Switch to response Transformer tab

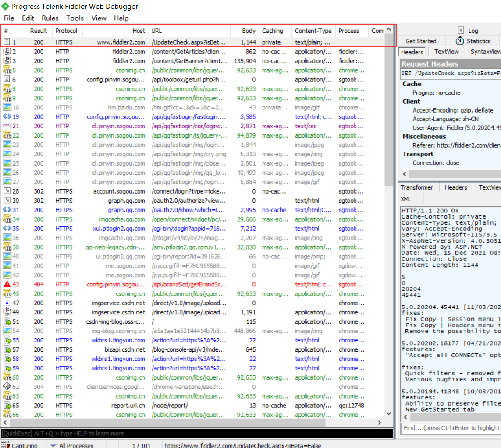pyautogui.click(x=417, y=187)
